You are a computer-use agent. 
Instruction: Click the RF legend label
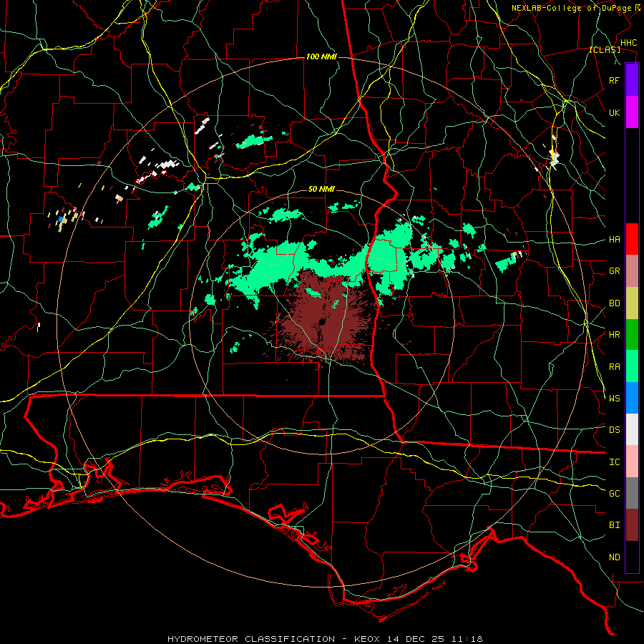click(x=614, y=81)
